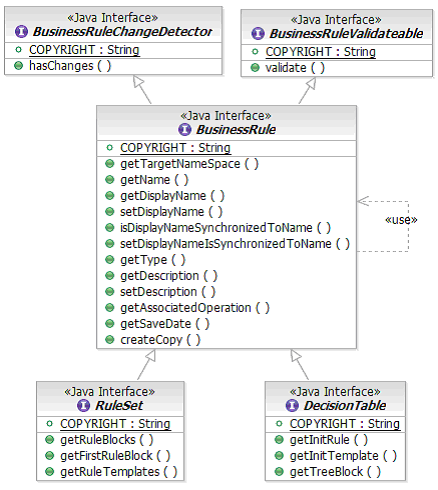Click COPYRIGHT : String in BusinessRuleChangeDetector
This screenshot has height=490, width=438.
click(84, 50)
